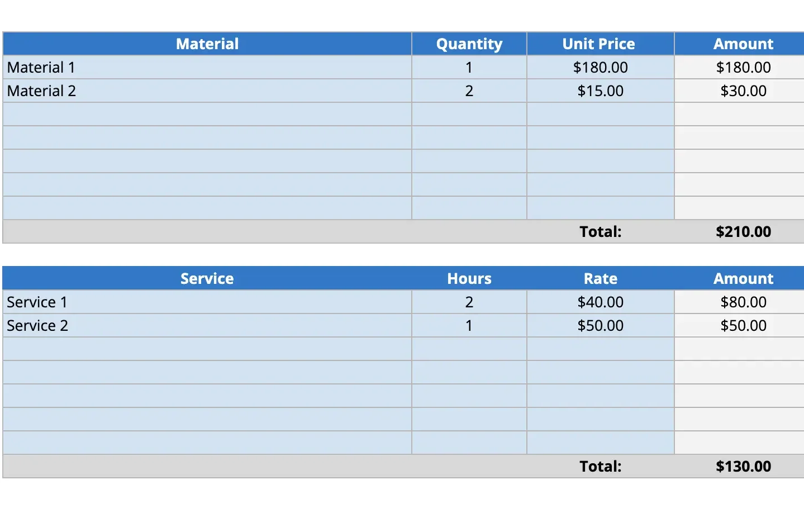Select the Material 1 name cell
Image resolution: width=804 pixels, height=532 pixels.
click(207, 68)
